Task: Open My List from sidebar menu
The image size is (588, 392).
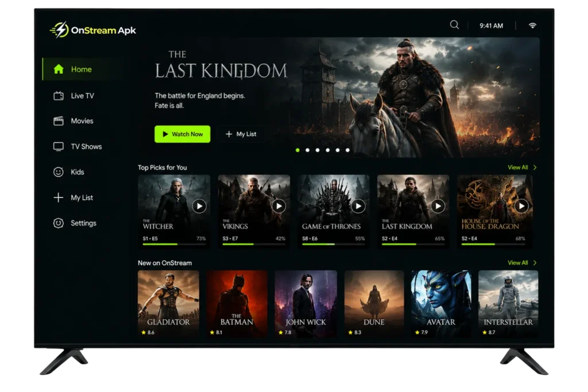Action: tap(82, 197)
